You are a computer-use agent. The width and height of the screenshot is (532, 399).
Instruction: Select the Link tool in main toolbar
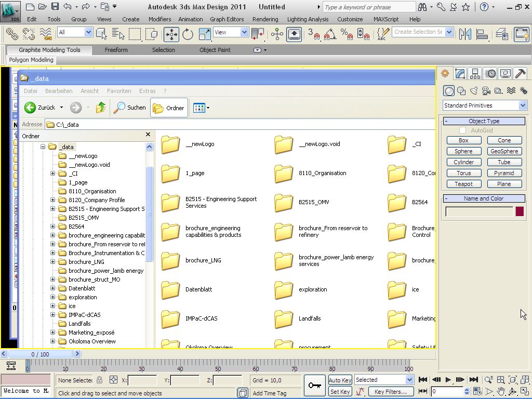(x=12, y=34)
